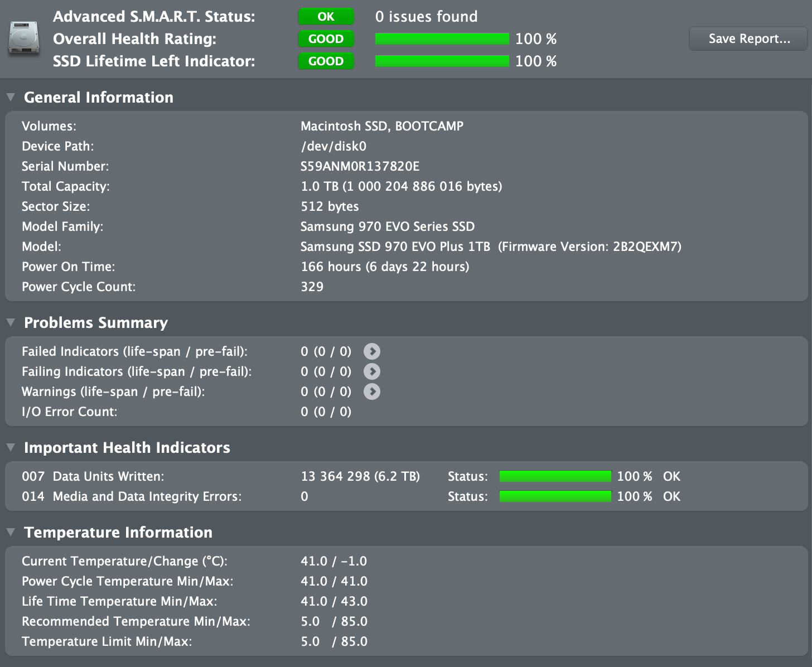Open details arrow for Warnings row

[372, 391]
